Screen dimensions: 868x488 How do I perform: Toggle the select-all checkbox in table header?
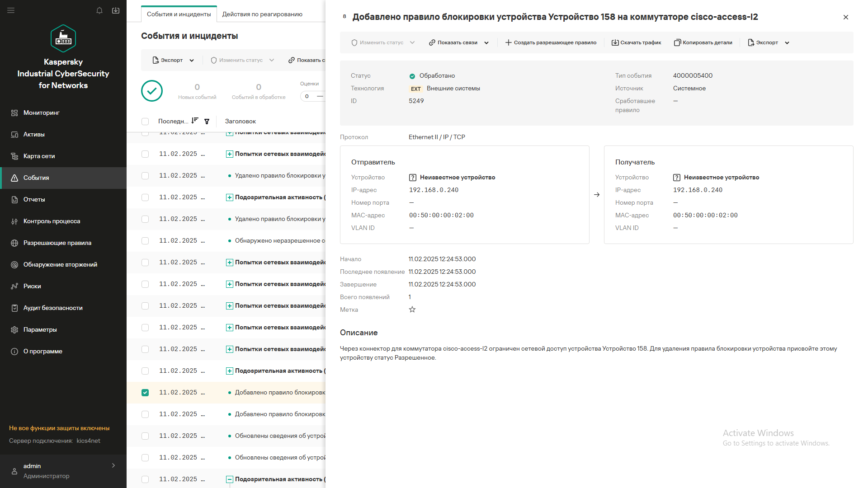pyautogui.click(x=145, y=122)
